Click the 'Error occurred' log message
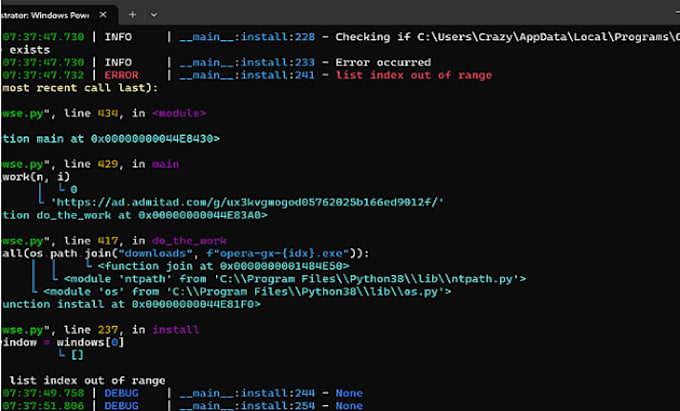Viewport: 680px width, 411px height. 383,62
